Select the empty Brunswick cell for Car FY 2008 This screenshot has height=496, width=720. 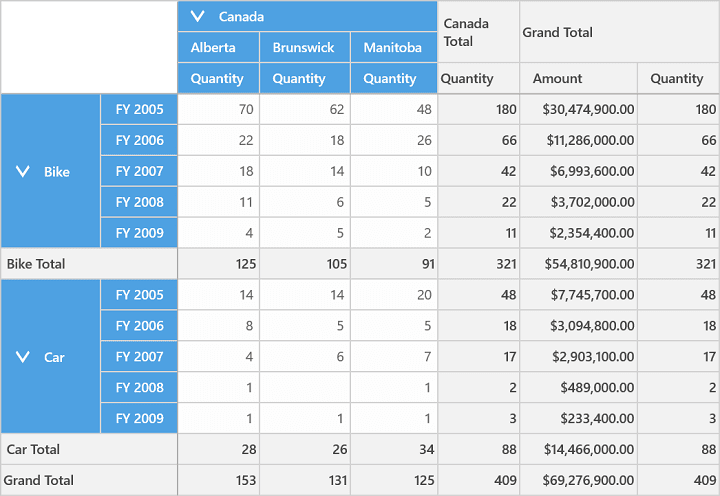click(305, 387)
